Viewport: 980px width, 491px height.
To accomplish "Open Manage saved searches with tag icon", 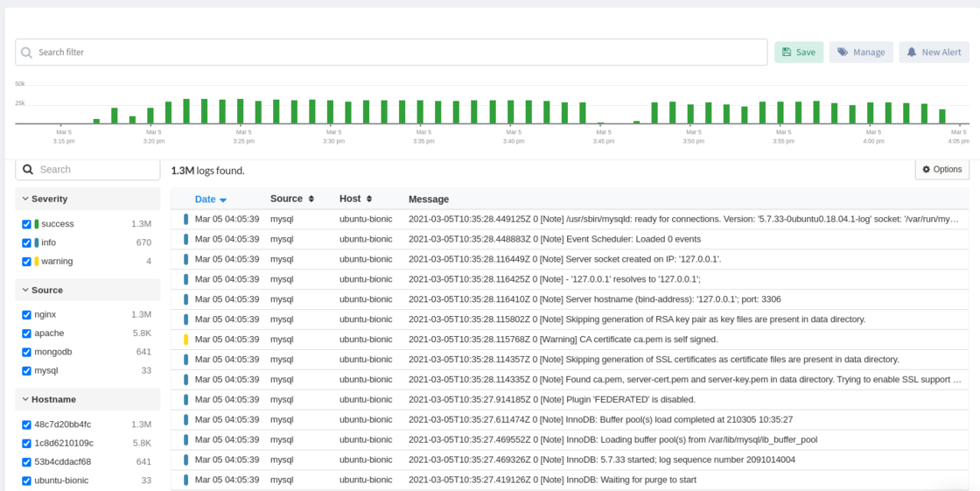I will pyautogui.click(x=861, y=53).
